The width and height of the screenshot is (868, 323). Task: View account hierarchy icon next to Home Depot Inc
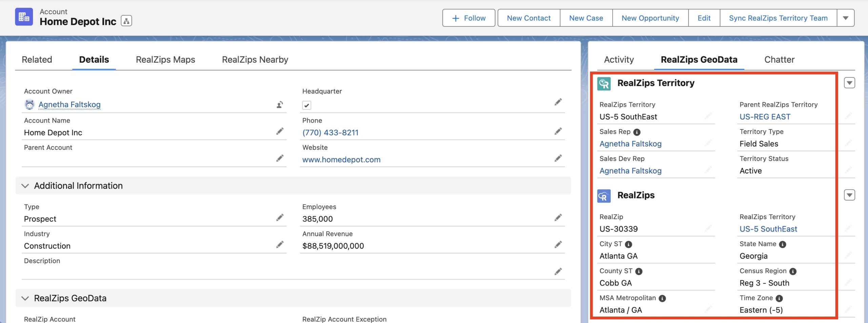126,21
